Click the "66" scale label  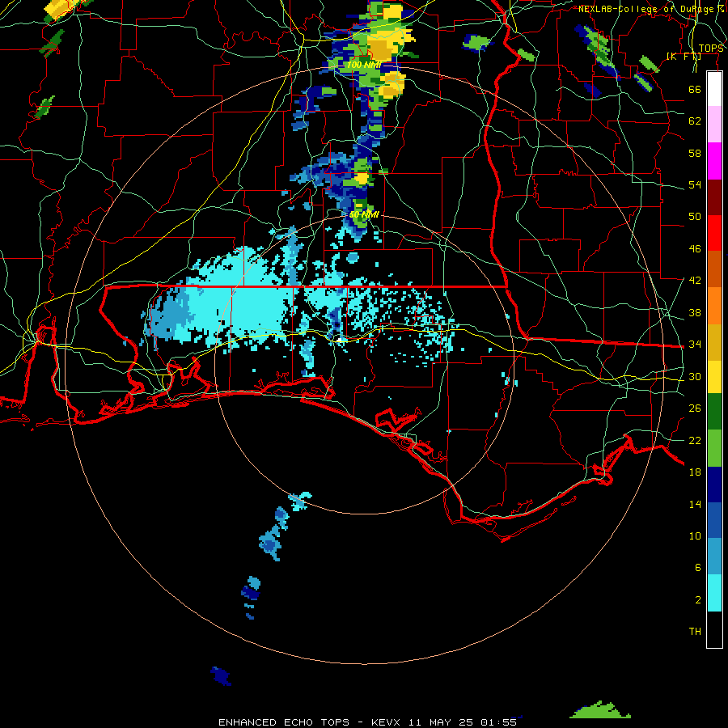(695, 89)
